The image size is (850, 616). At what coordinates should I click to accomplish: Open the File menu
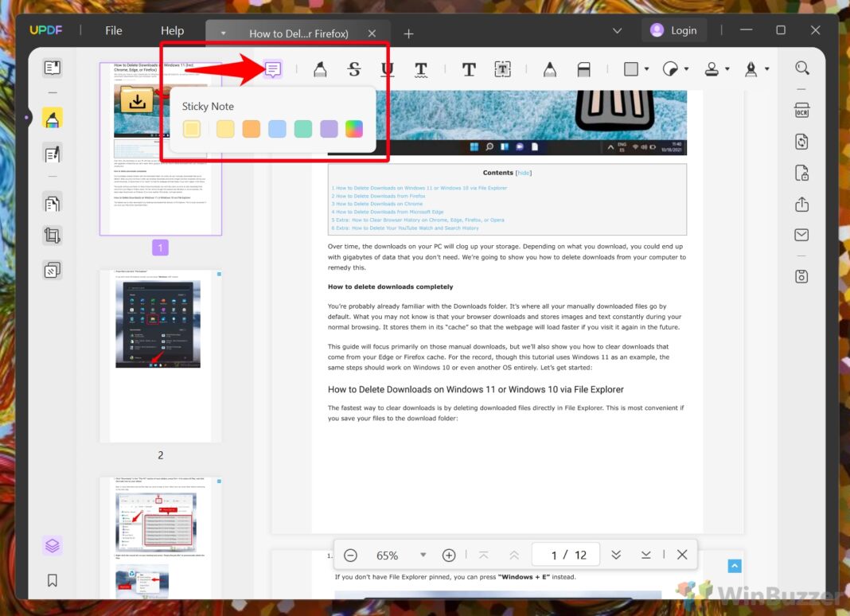tap(114, 31)
